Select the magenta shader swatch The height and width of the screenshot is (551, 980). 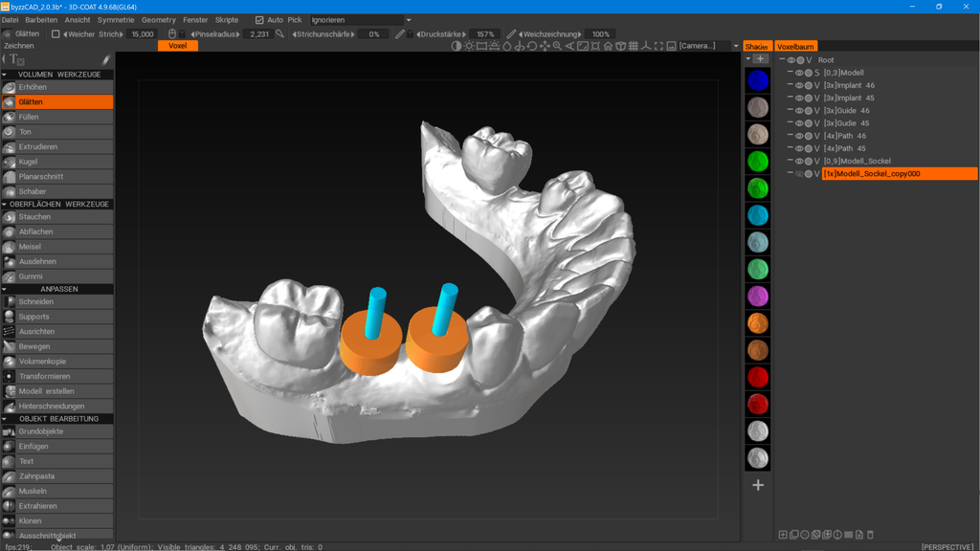click(x=758, y=297)
